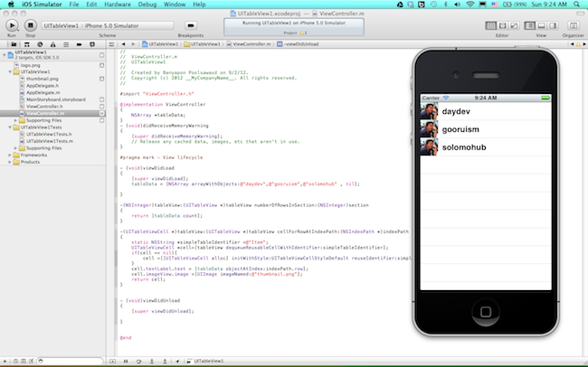Open UITableView1Tests.m file
Viewport: 588px width, 367px height.
(49, 141)
